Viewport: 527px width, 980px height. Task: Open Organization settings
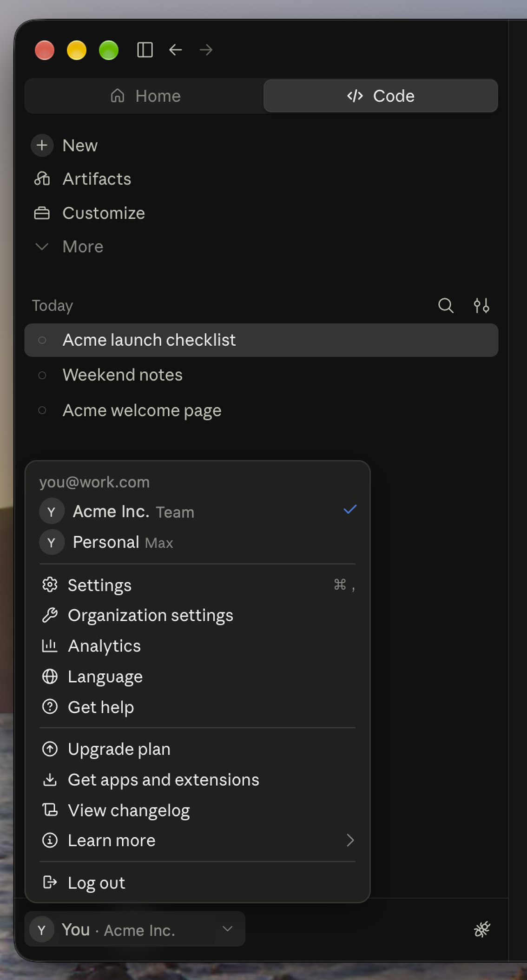[x=198, y=615]
